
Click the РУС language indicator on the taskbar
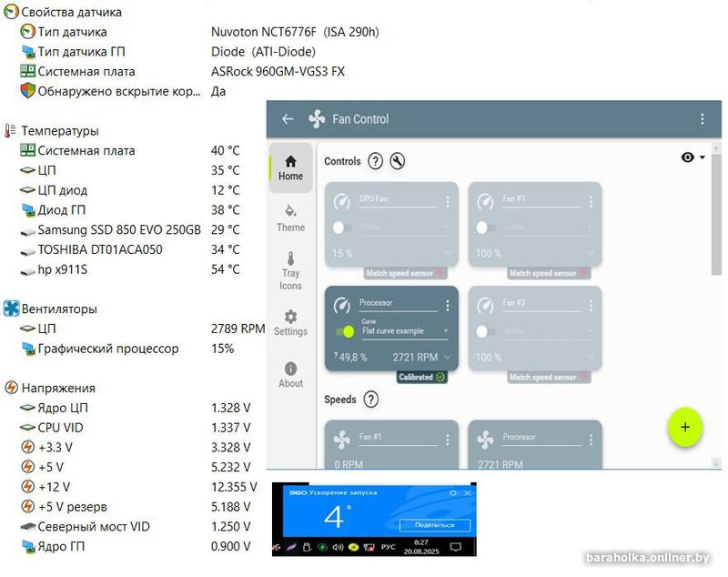click(389, 547)
